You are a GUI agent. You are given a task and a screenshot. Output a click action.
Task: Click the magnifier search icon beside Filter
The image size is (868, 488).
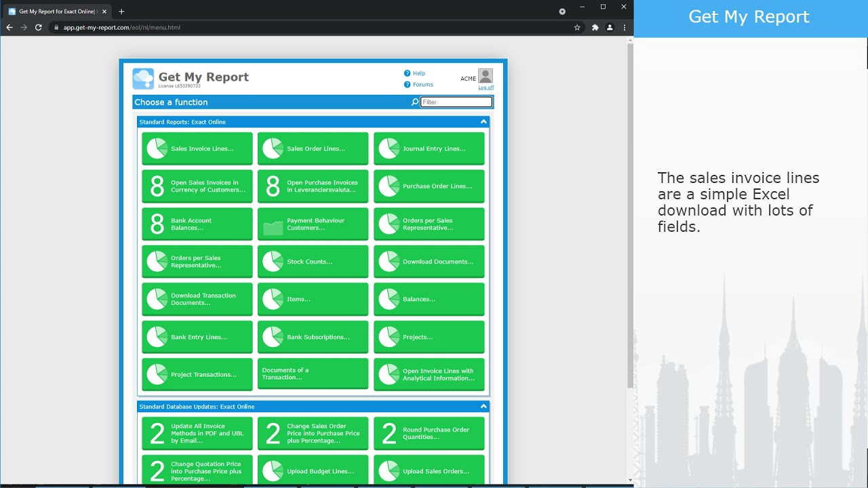415,102
